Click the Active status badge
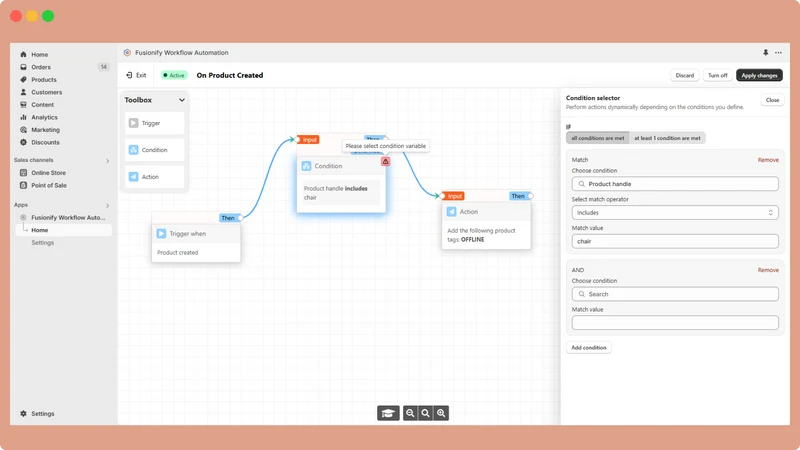 (x=173, y=76)
